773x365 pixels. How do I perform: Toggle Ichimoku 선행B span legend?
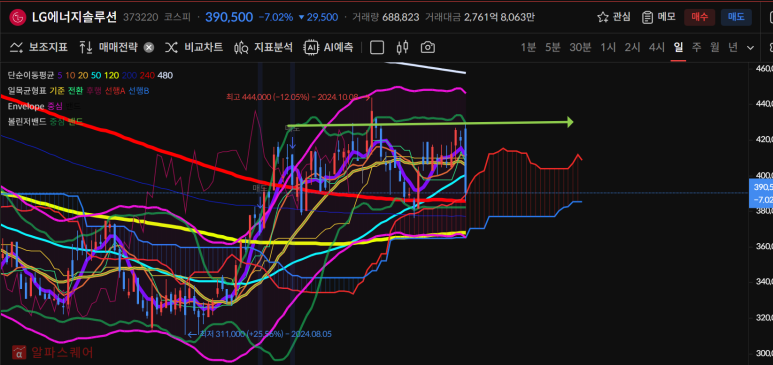140,91
